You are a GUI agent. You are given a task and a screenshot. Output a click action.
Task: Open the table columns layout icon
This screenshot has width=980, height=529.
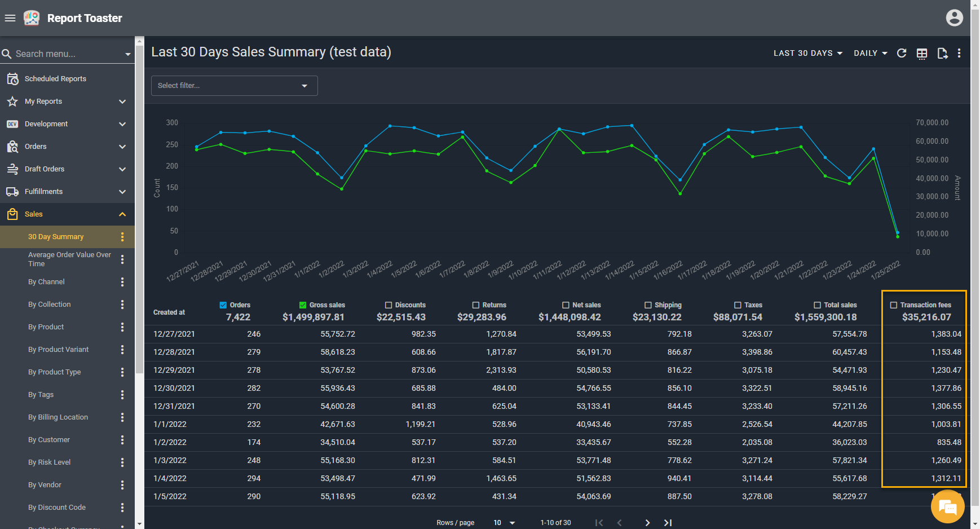pos(922,54)
